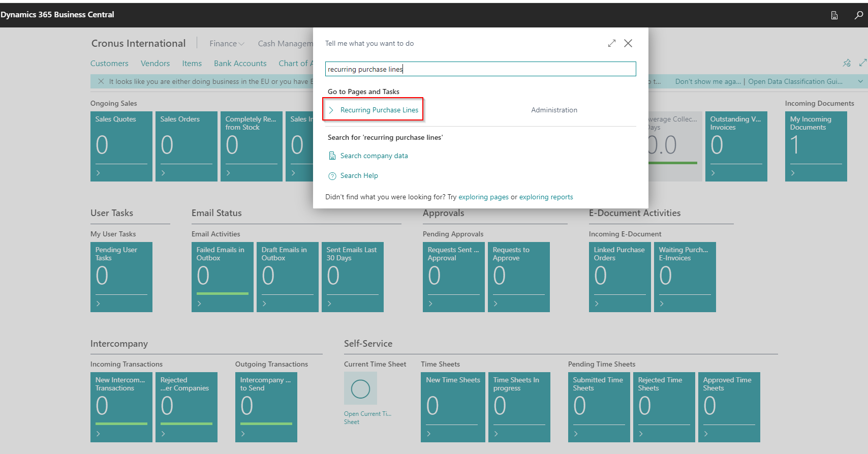The width and height of the screenshot is (868, 454).
Task: Open New Intercompany Transactions tile
Action: [x=121, y=407]
